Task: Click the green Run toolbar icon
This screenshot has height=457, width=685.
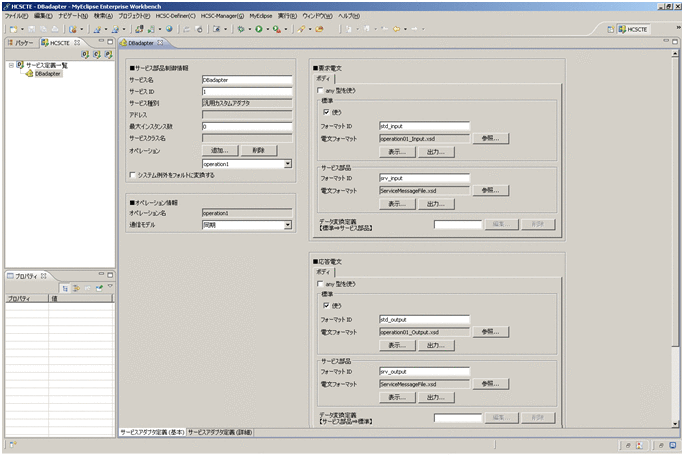Action: 259,29
